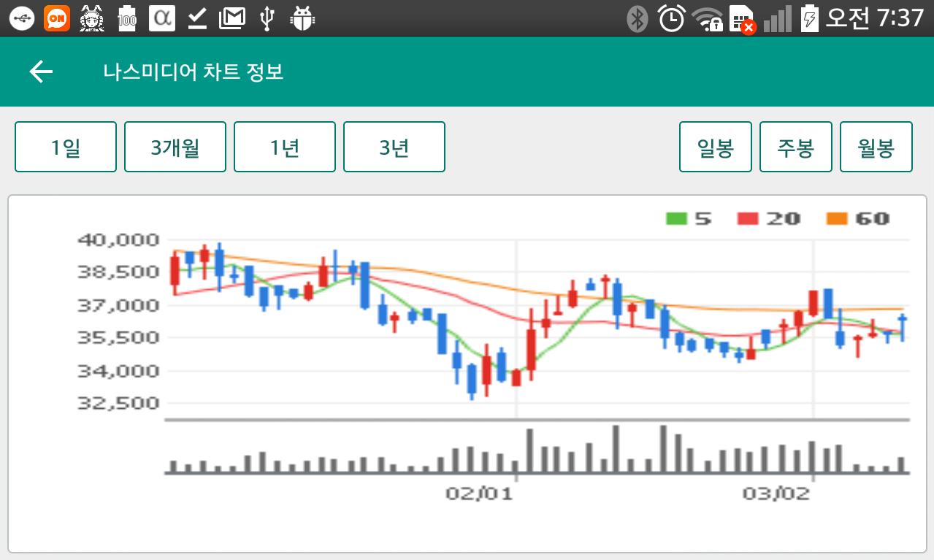Select the 3개월 period button
This screenshot has width=934, height=560.
[175, 147]
